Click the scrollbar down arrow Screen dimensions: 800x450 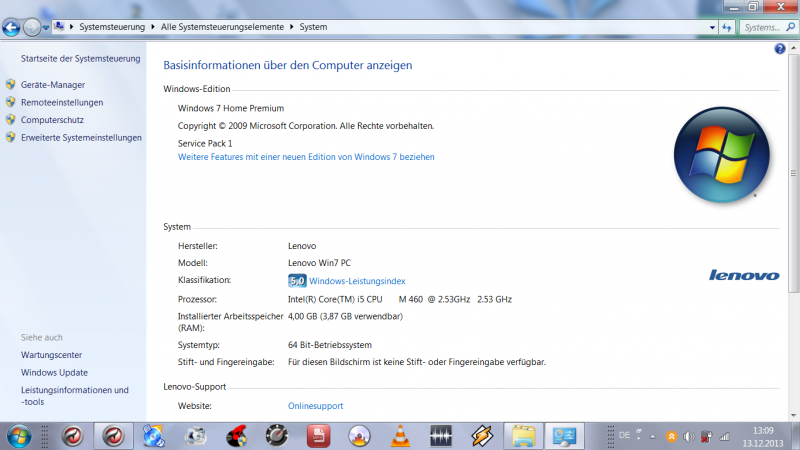click(793, 415)
